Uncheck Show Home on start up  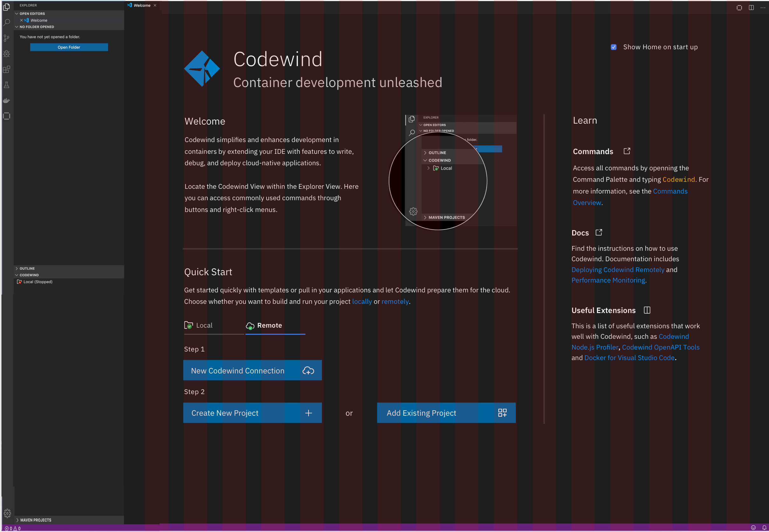click(613, 47)
